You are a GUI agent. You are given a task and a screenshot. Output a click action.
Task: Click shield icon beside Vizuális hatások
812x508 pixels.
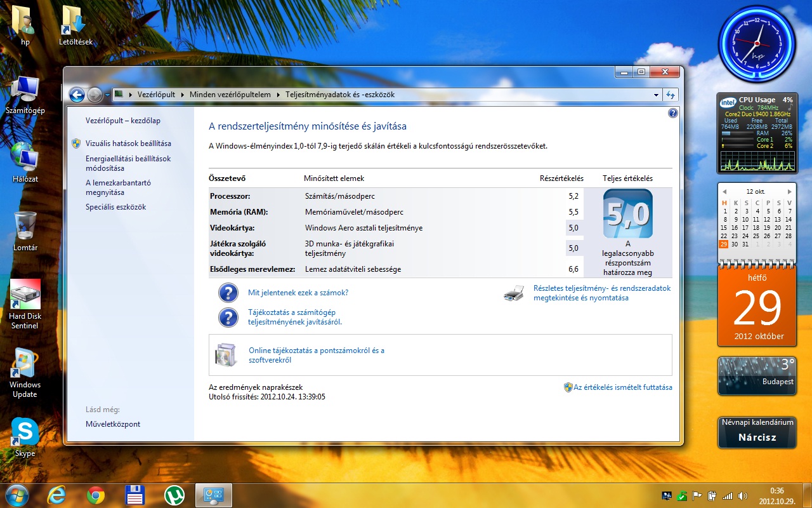click(76, 144)
